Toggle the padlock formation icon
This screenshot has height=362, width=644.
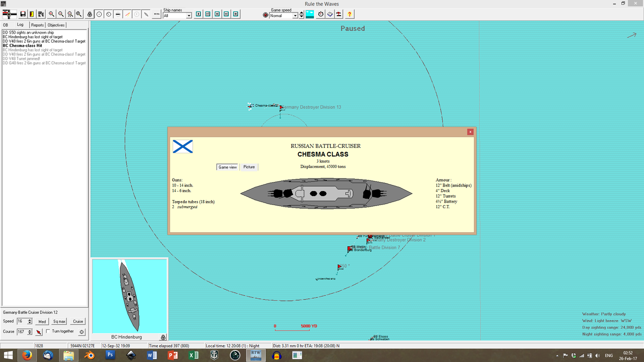[x=90, y=14]
